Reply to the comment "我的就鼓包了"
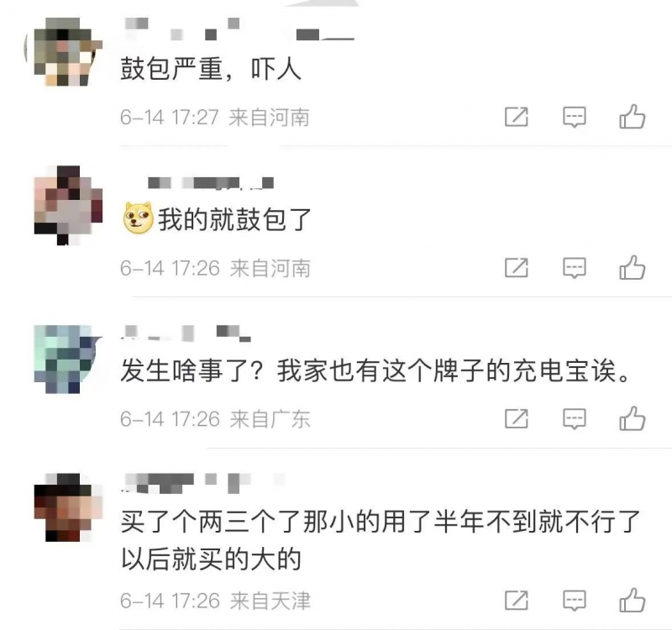672x630 pixels. [x=575, y=268]
